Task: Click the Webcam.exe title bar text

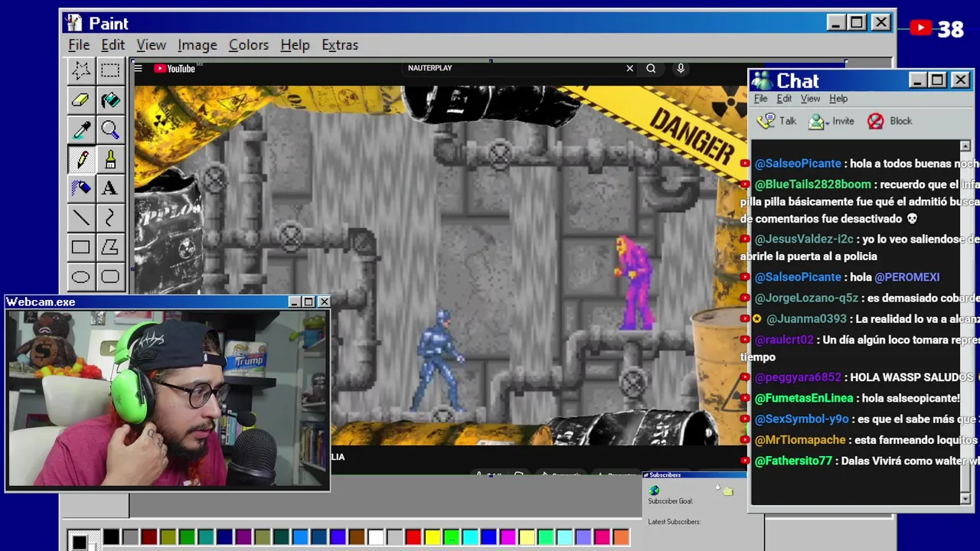Action: tap(41, 302)
